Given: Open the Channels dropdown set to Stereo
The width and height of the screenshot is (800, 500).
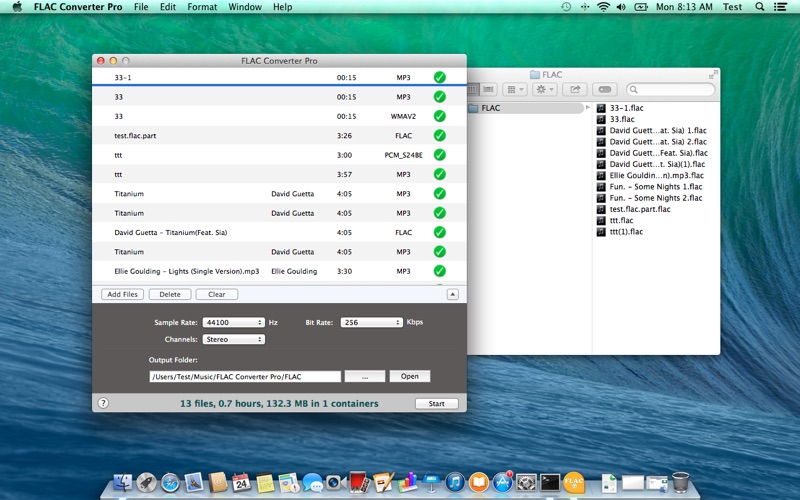Looking at the screenshot, I should (x=234, y=339).
